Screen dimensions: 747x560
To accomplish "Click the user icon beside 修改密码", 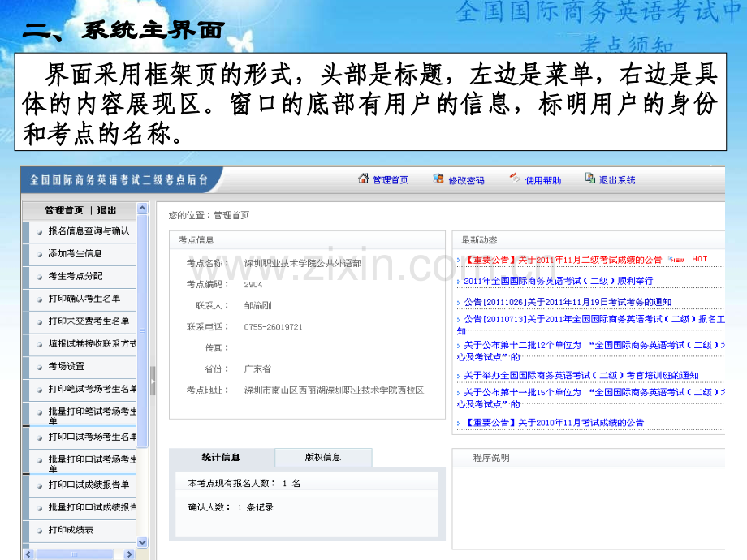I will pyautogui.click(x=438, y=179).
